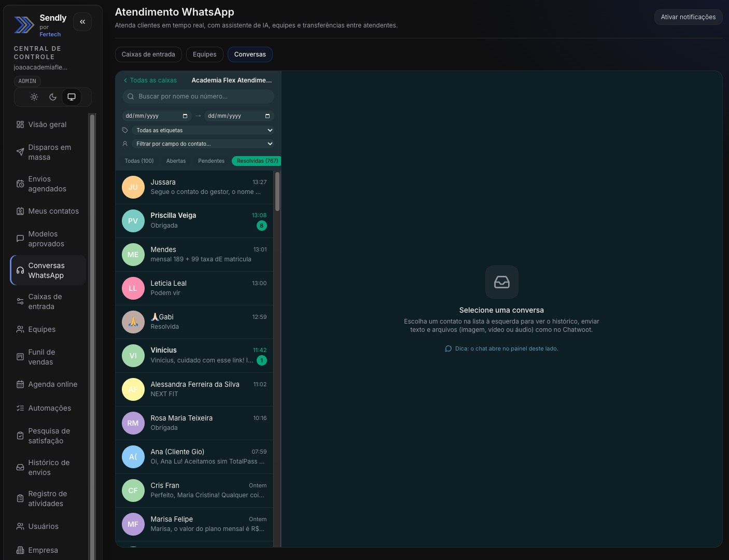The image size is (729, 560).
Task: Open the start date calendar picker
Action: point(185,116)
